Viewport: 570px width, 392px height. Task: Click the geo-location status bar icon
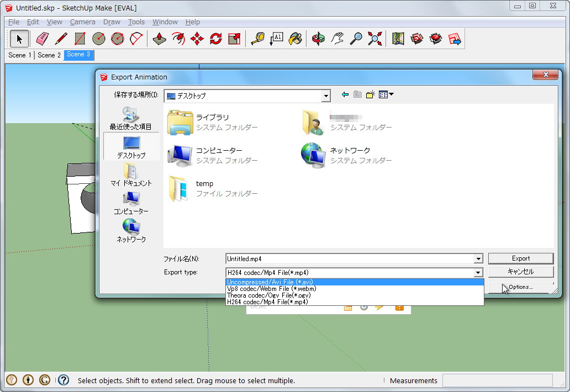(12, 380)
